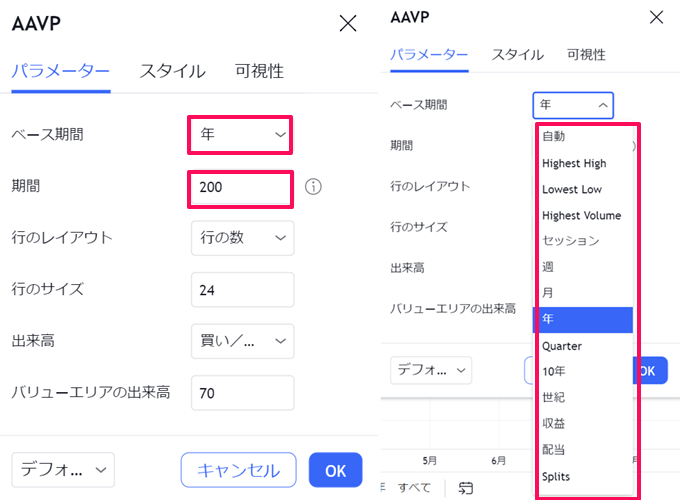Viewport: 680px width, 500px height.
Task: Select Lowest Low option
Action: (x=582, y=190)
